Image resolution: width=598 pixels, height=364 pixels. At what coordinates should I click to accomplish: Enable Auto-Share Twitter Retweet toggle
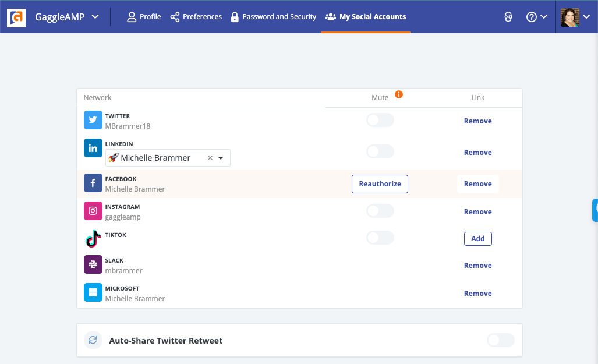click(x=501, y=340)
